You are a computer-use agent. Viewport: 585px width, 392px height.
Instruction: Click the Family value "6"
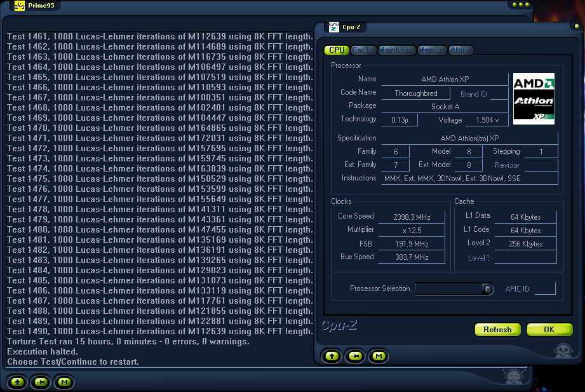pyautogui.click(x=396, y=152)
